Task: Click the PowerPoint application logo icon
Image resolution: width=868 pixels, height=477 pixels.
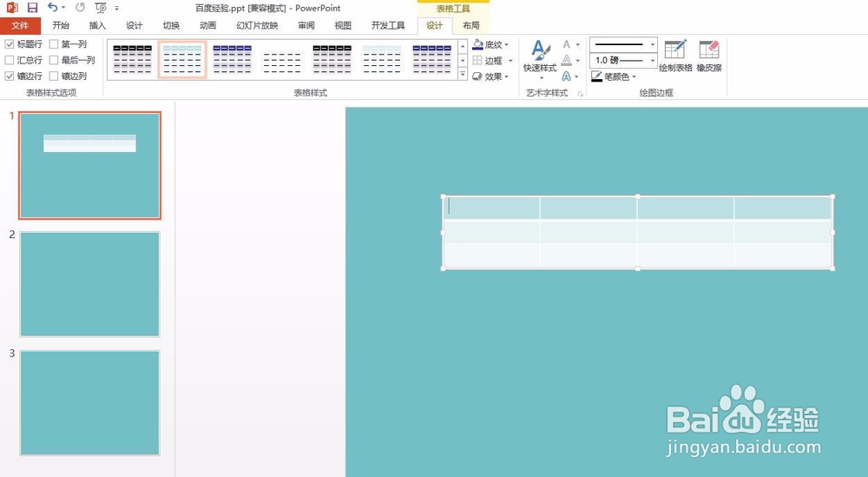Action: tap(12, 8)
